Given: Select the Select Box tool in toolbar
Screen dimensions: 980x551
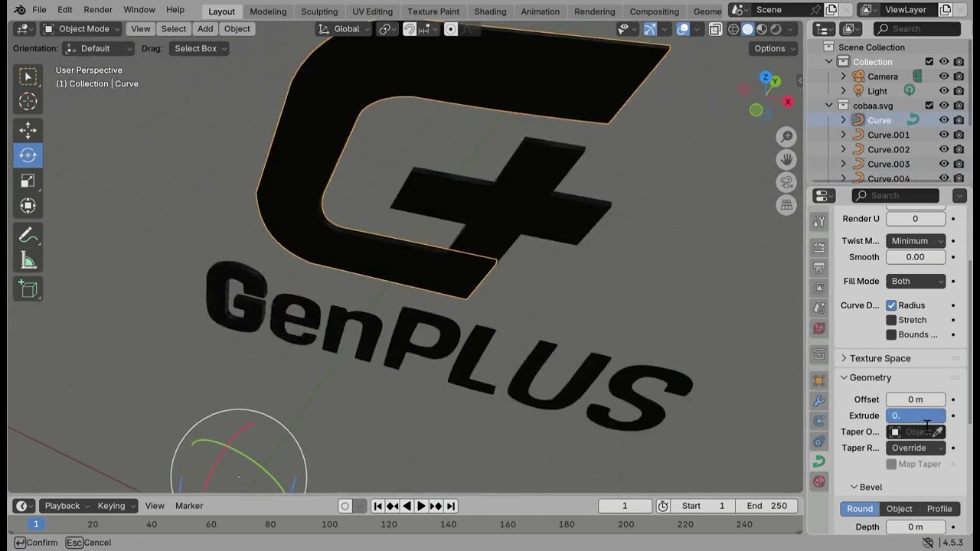Looking at the screenshot, I should coord(28,77).
